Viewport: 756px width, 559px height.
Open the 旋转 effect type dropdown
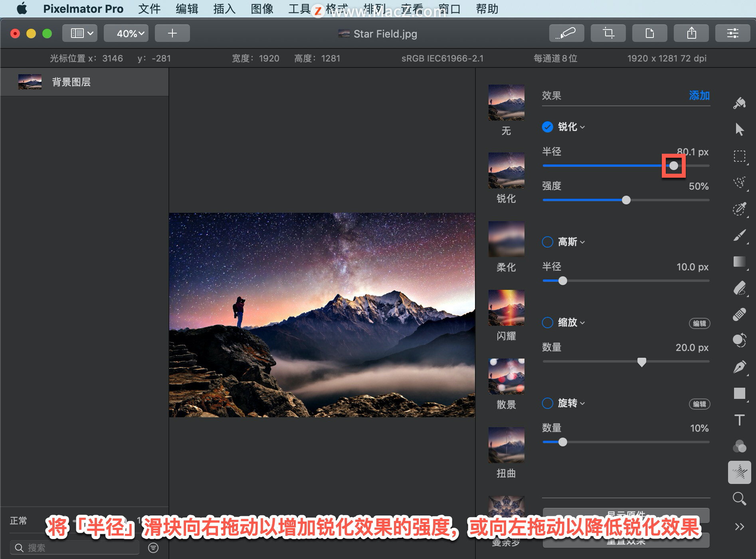(x=572, y=403)
